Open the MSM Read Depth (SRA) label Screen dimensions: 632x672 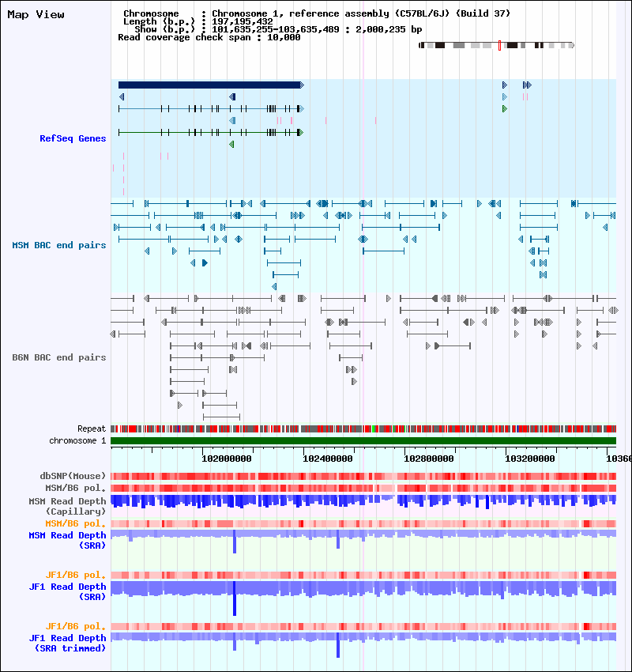67,541
